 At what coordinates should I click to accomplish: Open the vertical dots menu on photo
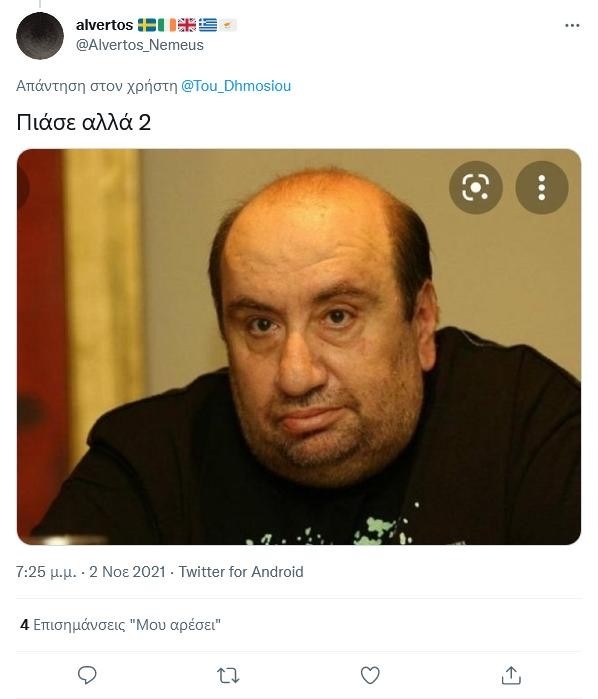pos(542,188)
